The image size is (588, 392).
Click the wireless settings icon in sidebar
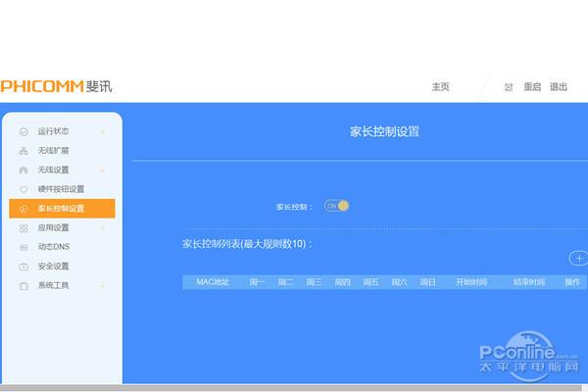pos(24,171)
